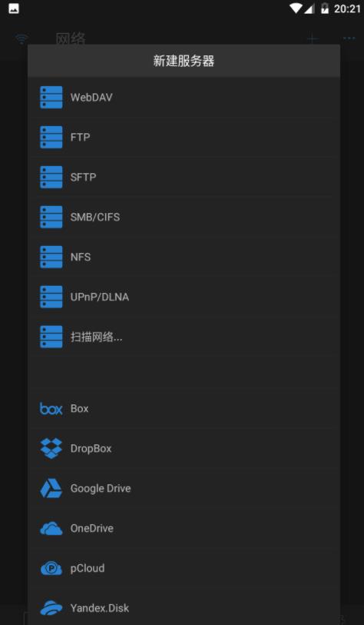
Task: Pick the NFS server type
Action: coord(184,257)
